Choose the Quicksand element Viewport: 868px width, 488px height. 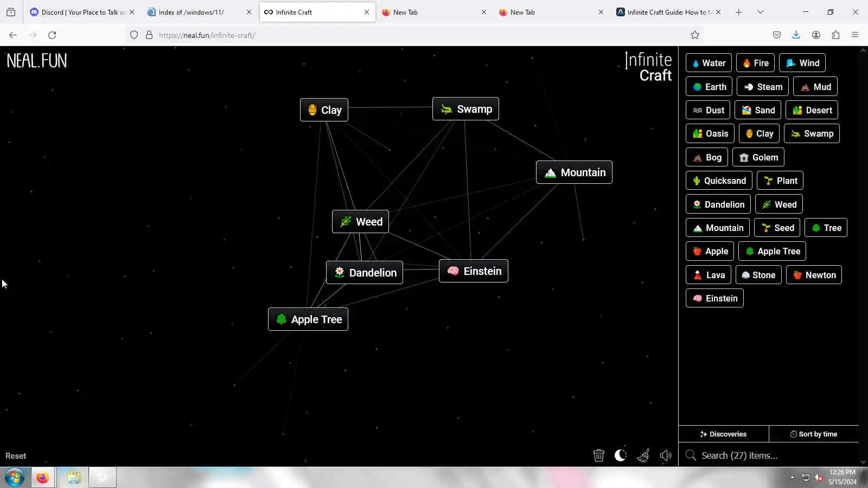coord(719,181)
